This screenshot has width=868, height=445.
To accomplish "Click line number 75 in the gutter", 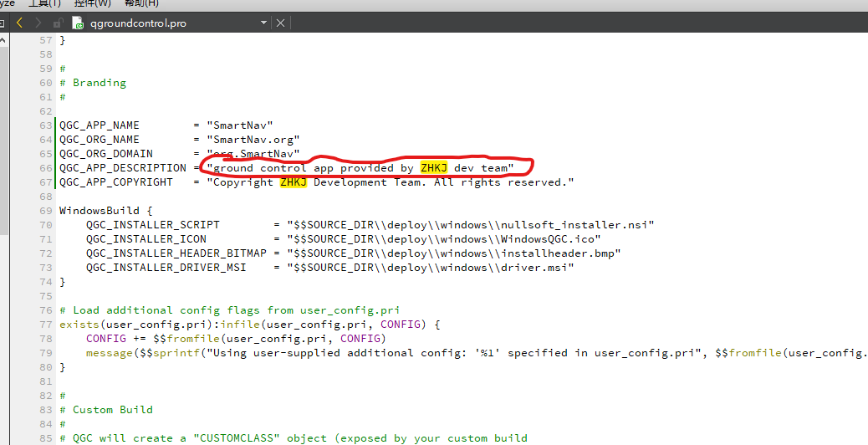I will click(46, 295).
